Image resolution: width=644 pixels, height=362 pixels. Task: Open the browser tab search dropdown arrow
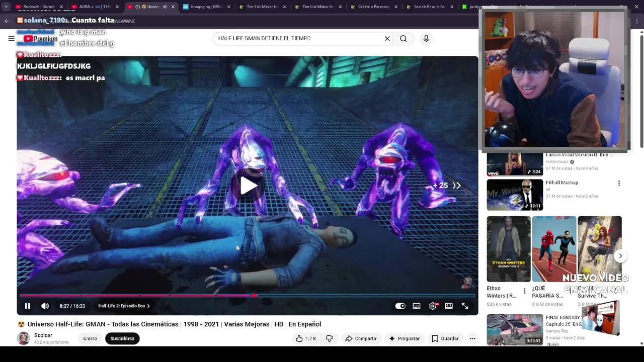(6, 7)
